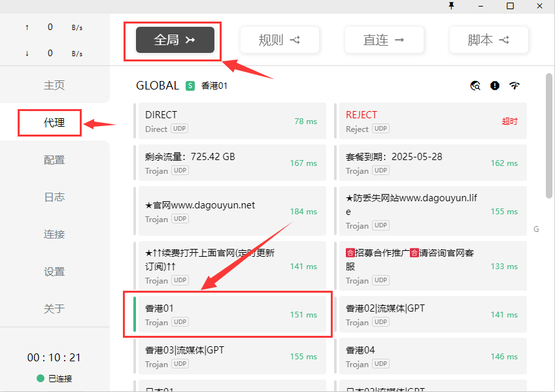Collapse the GLOBAL proxy group
555x392 pixels.
tap(157, 86)
